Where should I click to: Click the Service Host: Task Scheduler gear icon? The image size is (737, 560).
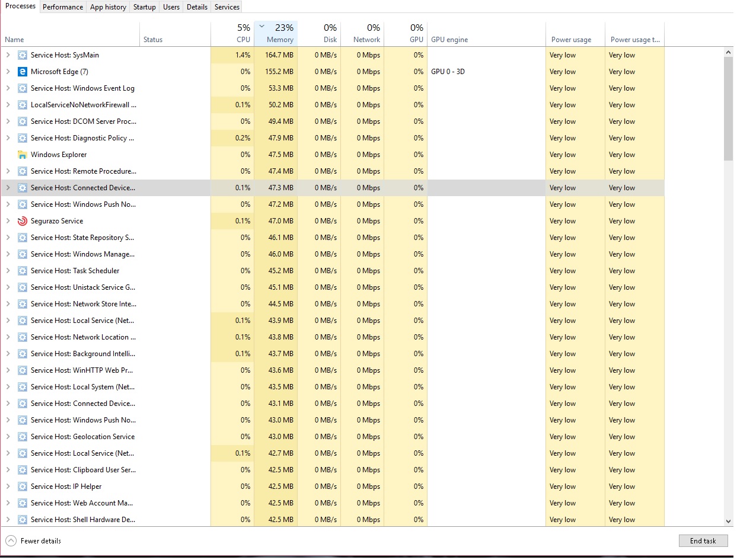pos(22,271)
